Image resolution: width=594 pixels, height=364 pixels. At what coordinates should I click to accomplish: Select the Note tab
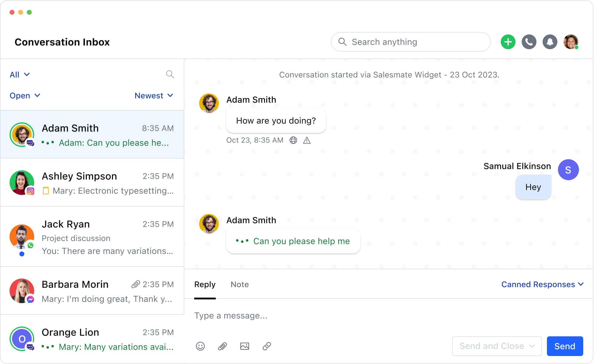click(239, 284)
